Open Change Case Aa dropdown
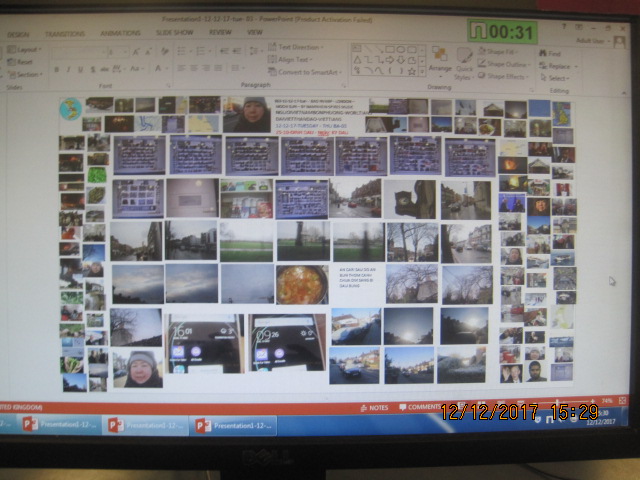 point(136,69)
